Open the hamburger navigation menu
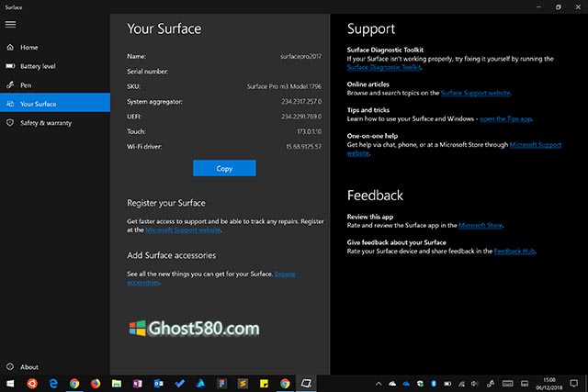 tap(10, 25)
